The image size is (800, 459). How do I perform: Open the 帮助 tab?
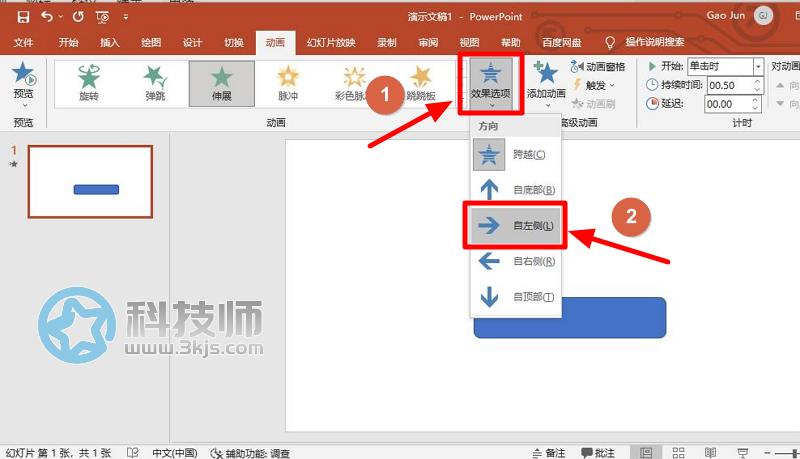511,42
